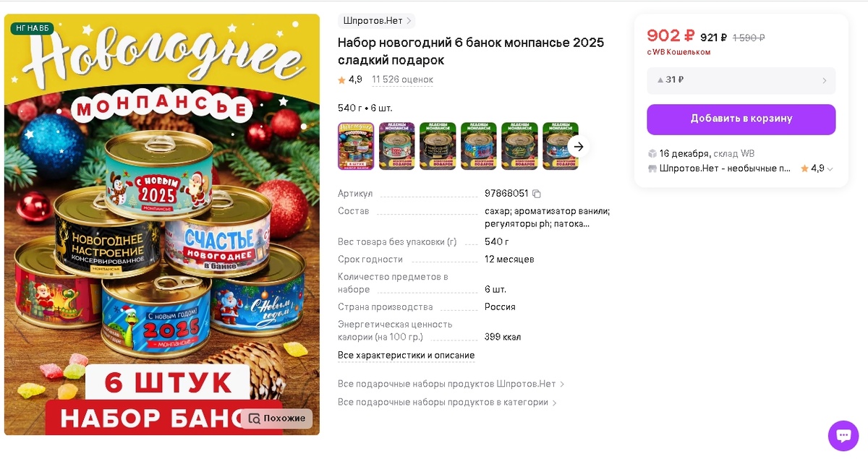Expand seller rating 4,9 dropdown chevron
Viewport: 868px width, 459px height.
(x=830, y=169)
